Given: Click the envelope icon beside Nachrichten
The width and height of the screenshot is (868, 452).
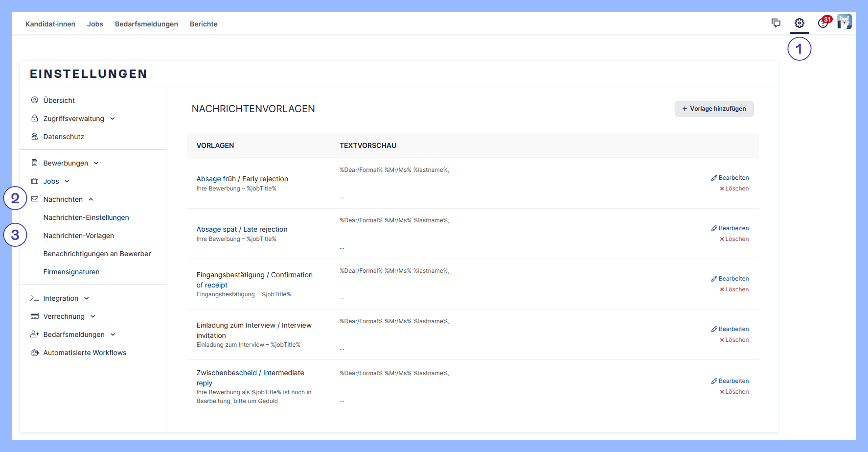Looking at the screenshot, I should click(35, 199).
